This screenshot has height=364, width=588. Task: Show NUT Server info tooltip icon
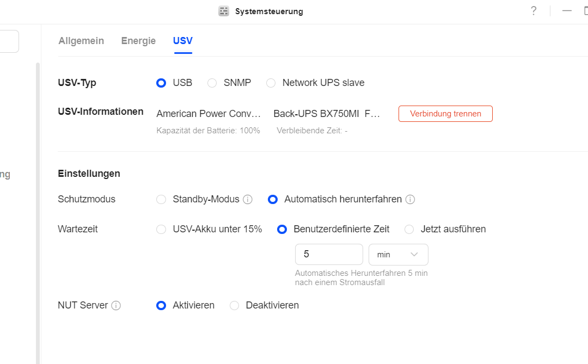[x=116, y=306]
